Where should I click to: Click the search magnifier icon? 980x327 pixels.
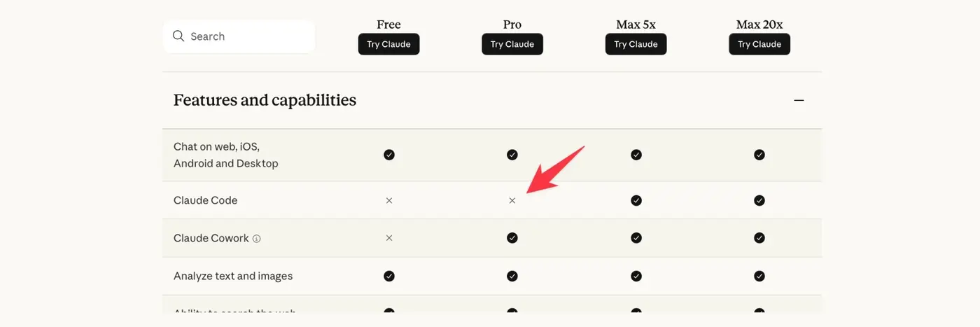pyautogui.click(x=178, y=36)
